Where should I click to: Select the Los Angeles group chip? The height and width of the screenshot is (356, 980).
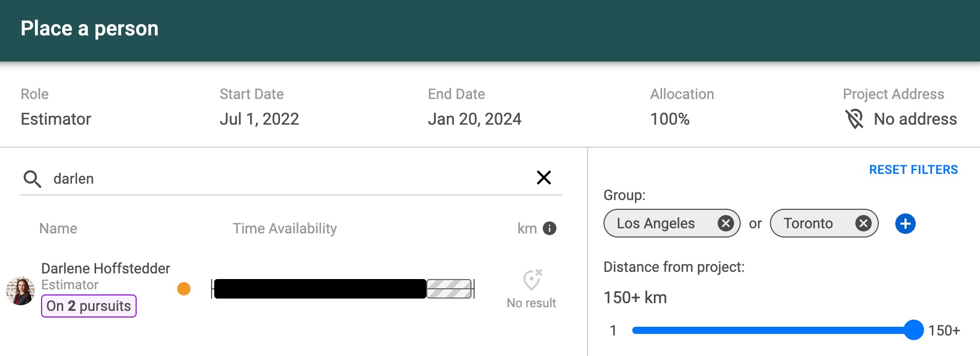[x=655, y=223]
